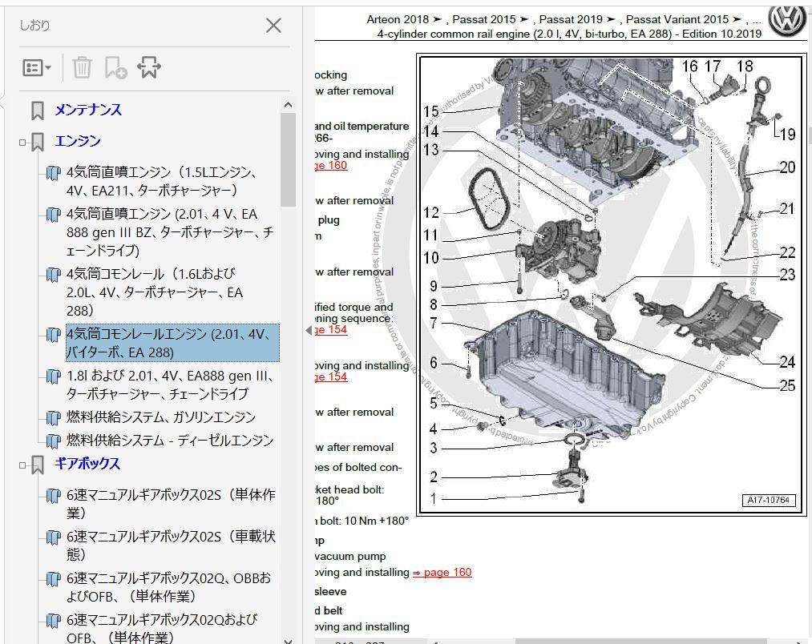Follow the 'ge 160' link near oil temperature
Viewport: 812px width, 644px height.
[331, 165]
